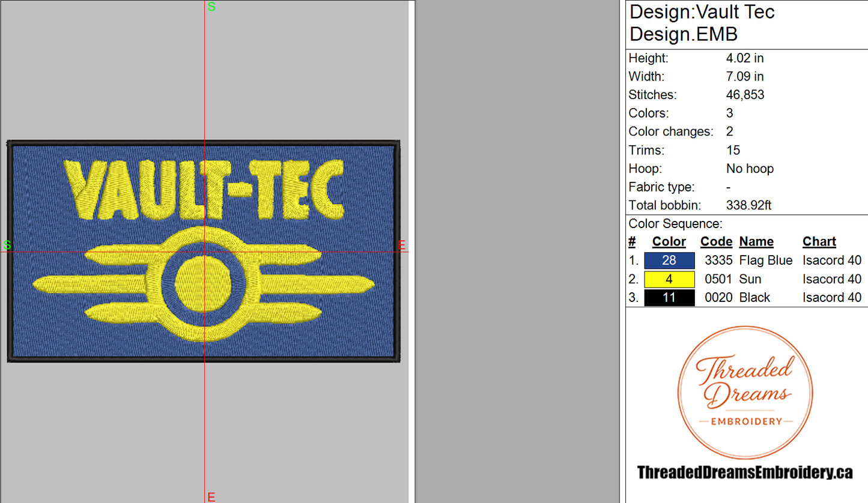
Task: Click the 'Color Sequence:' heading
Action: (675, 224)
